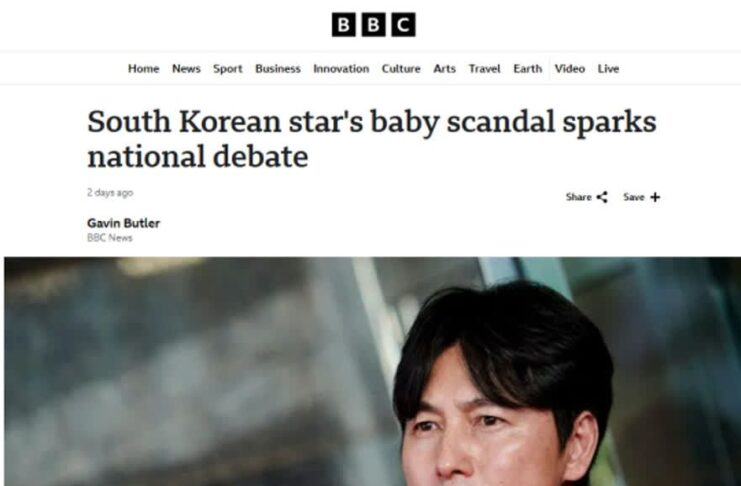Click the '2 days ago' timestamp
The height and width of the screenshot is (486, 741).
(110, 192)
